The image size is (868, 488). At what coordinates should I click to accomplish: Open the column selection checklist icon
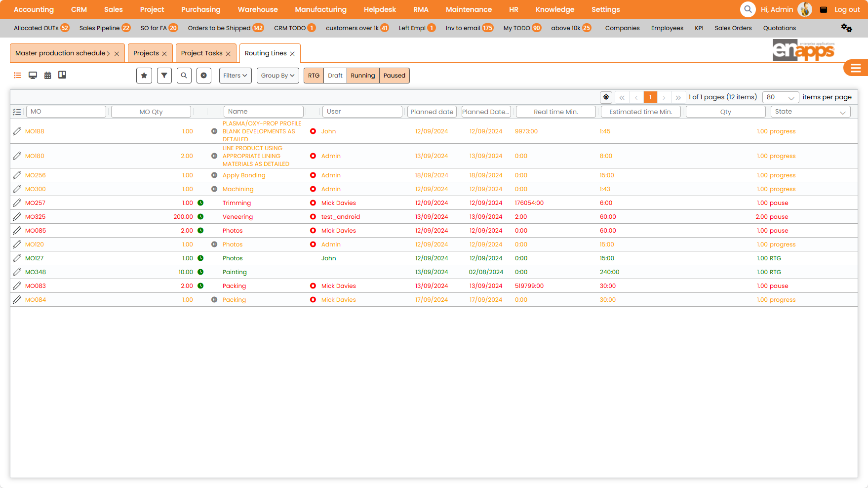(17, 112)
